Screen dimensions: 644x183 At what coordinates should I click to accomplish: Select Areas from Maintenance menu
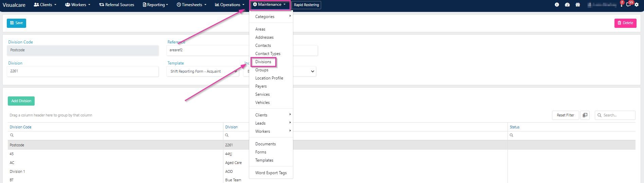260,29
